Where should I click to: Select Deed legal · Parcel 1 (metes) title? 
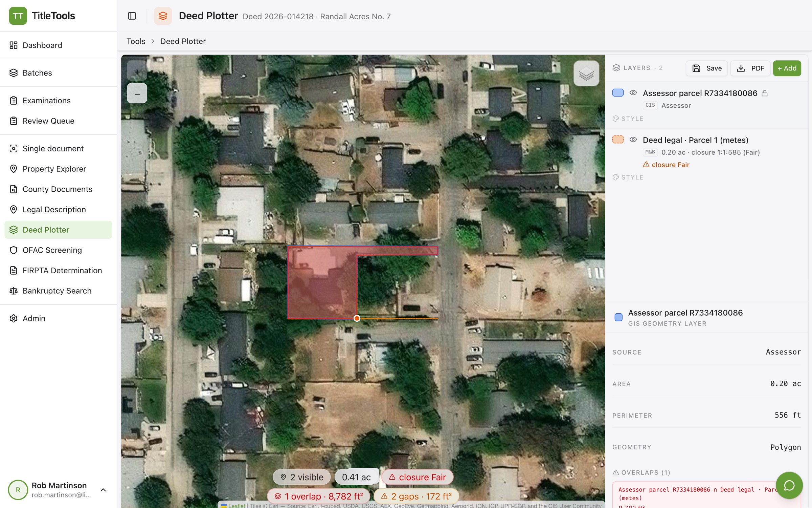(695, 140)
